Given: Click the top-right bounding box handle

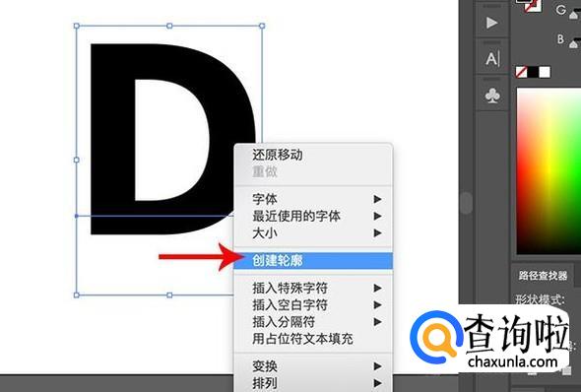Looking at the screenshot, I should coord(262,26).
